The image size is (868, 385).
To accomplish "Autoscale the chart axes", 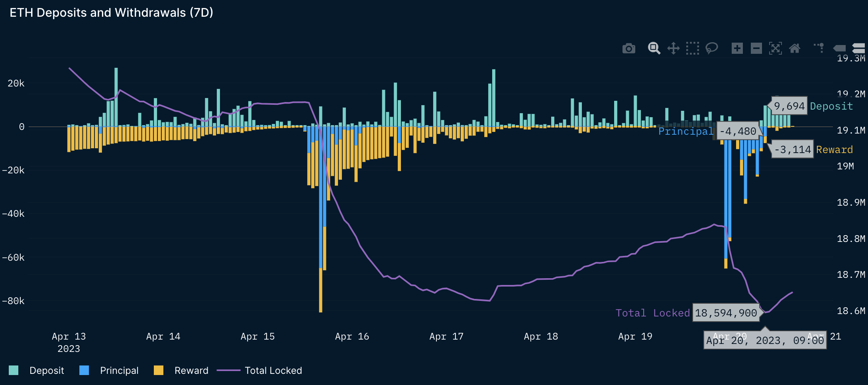I will point(775,48).
